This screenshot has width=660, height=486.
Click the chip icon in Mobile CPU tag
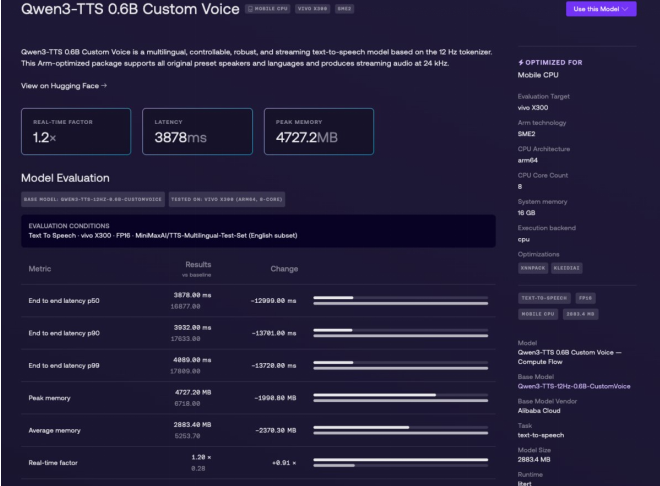click(x=250, y=9)
